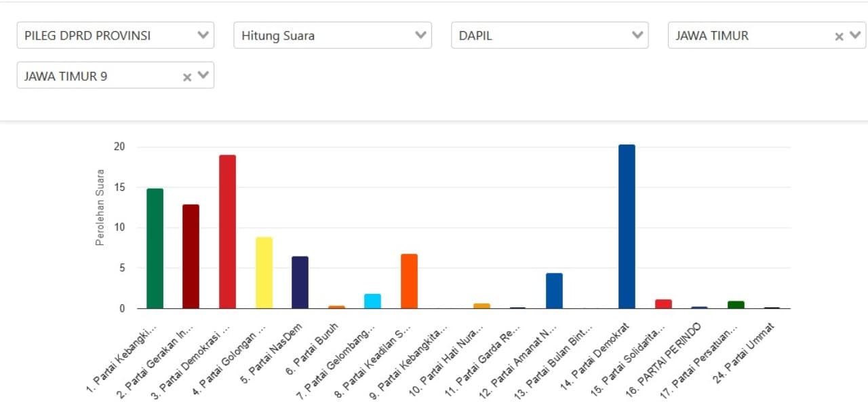Click the orange bar for 8. Partai Keadilan
The width and height of the screenshot is (868, 412).
pyautogui.click(x=409, y=281)
